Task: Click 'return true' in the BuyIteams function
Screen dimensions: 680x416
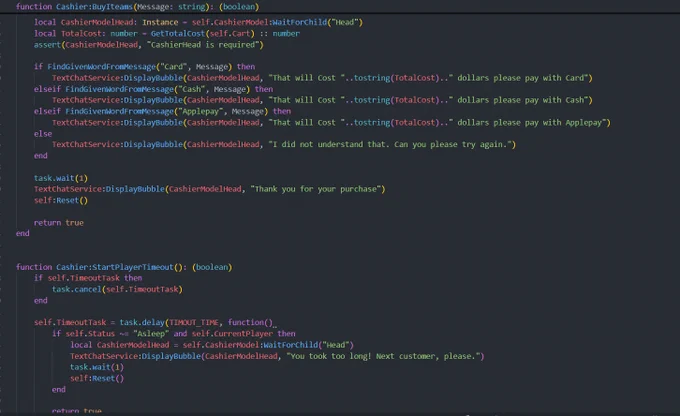Action: click(x=59, y=223)
